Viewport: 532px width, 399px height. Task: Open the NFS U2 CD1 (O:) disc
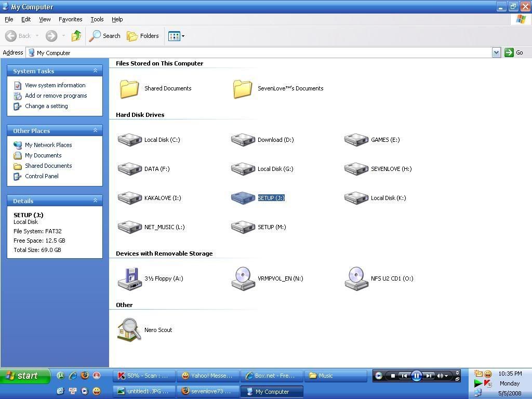click(x=356, y=278)
